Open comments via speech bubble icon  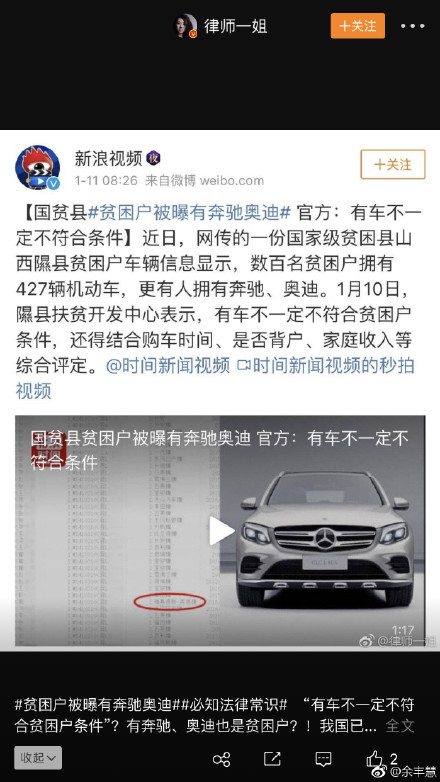coord(323,759)
